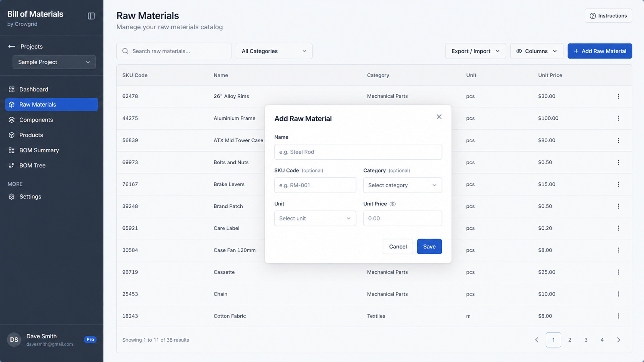Image resolution: width=644 pixels, height=362 pixels.
Task: Open row menu for Cotton Fabric
Action: [x=619, y=316]
